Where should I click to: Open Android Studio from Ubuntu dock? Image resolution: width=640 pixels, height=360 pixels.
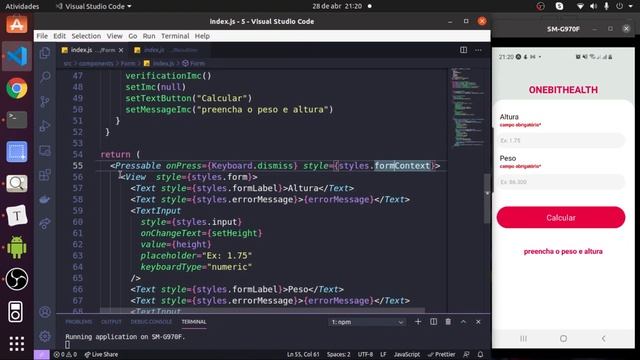(17, 247)
